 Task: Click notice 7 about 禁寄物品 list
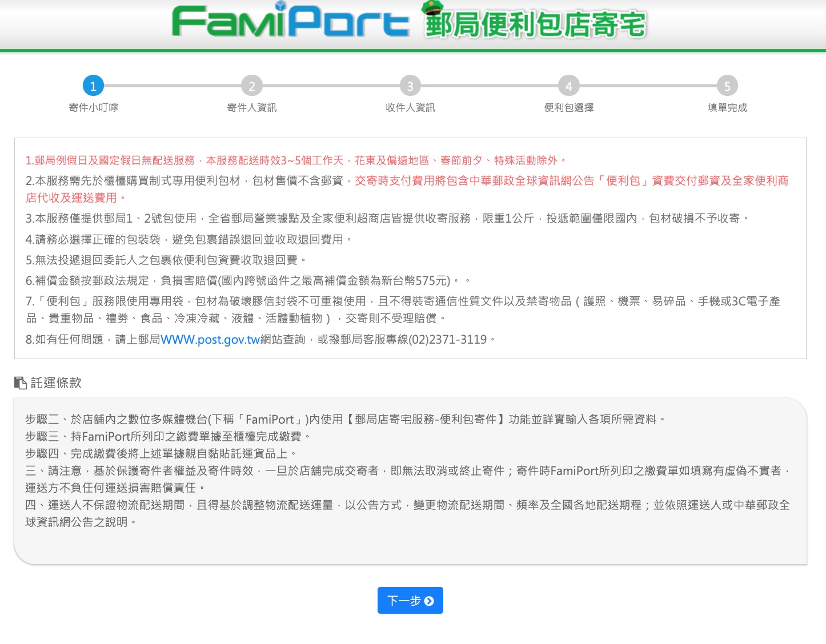click(403, 309)
